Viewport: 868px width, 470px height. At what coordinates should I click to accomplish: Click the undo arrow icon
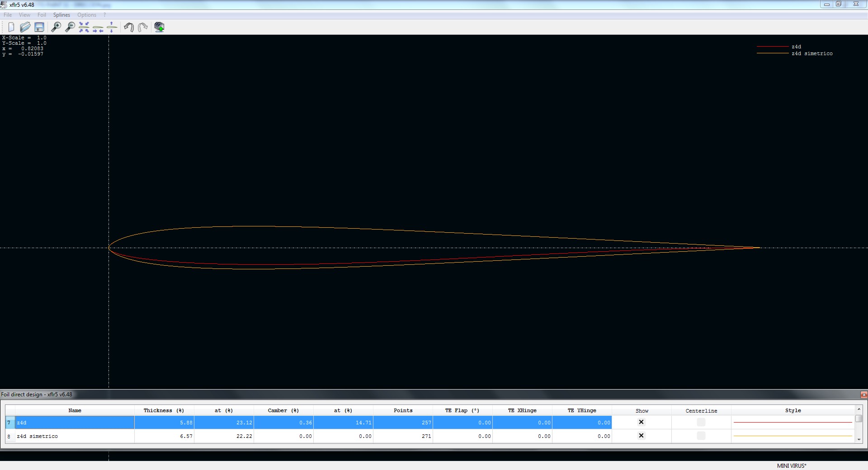click(129, 27)
